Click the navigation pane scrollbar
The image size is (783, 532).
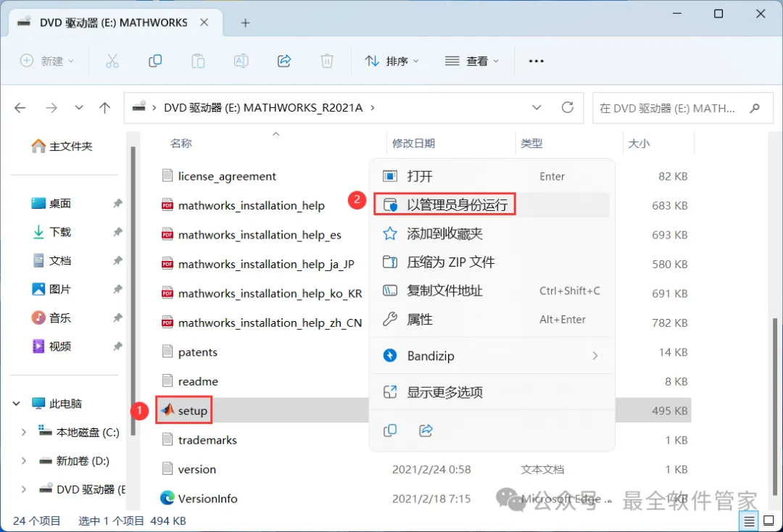point(133,291)
